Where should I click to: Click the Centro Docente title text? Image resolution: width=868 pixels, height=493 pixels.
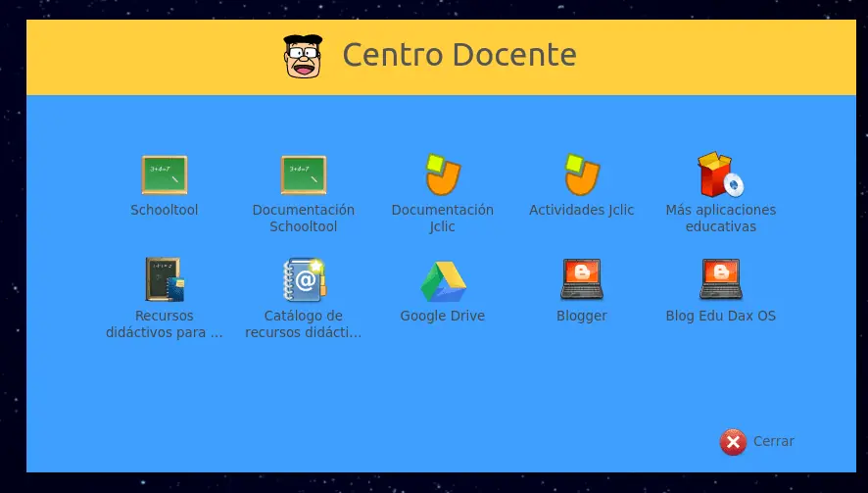(x=459, y=55)
